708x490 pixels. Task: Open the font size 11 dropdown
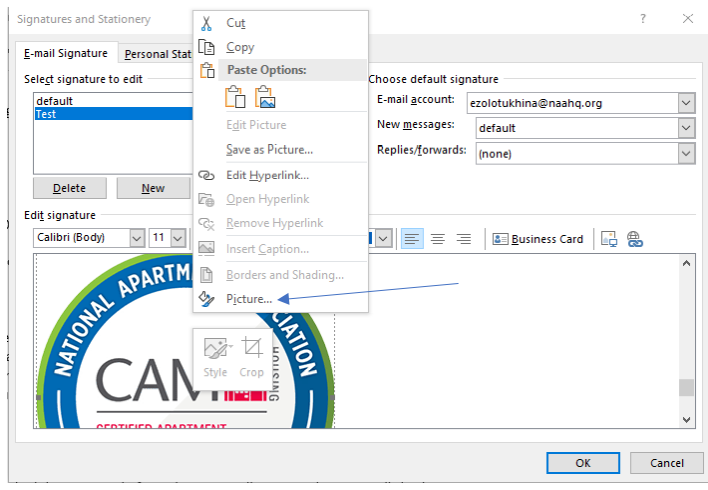(178, 238)
